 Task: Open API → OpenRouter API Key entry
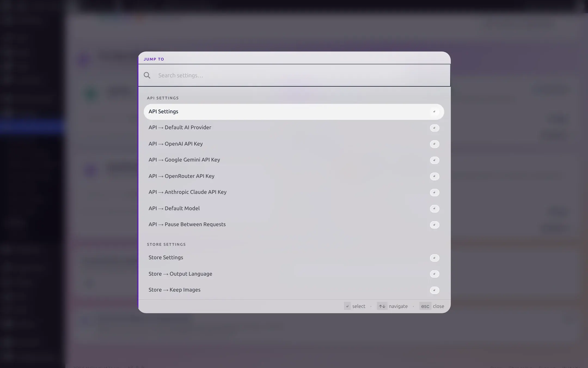coord(294,176)
